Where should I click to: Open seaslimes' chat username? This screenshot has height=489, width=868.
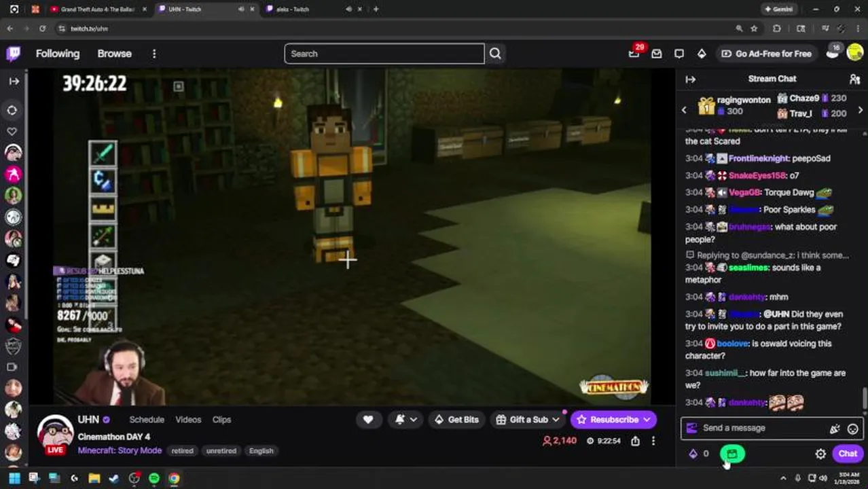748,268
